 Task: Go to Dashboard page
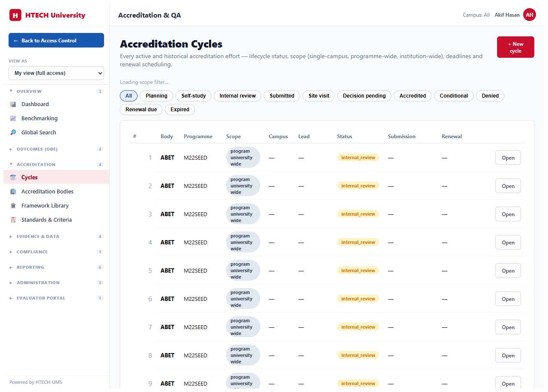coord(56,104)
